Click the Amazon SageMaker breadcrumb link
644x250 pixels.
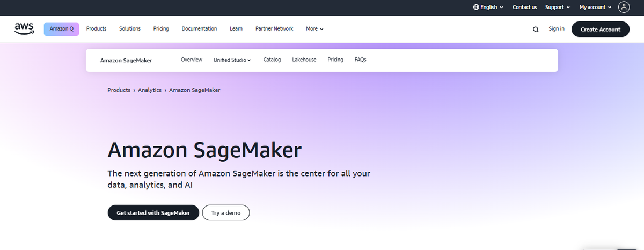coord(195,90)
